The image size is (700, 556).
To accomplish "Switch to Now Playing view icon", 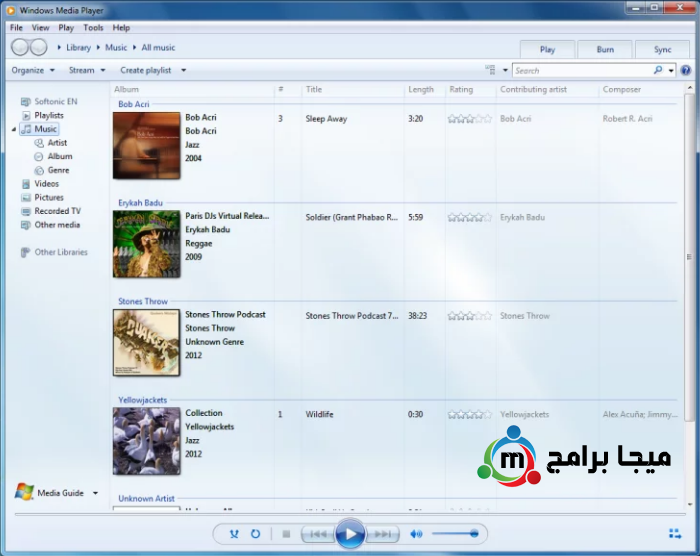I will tap(675, 533).
